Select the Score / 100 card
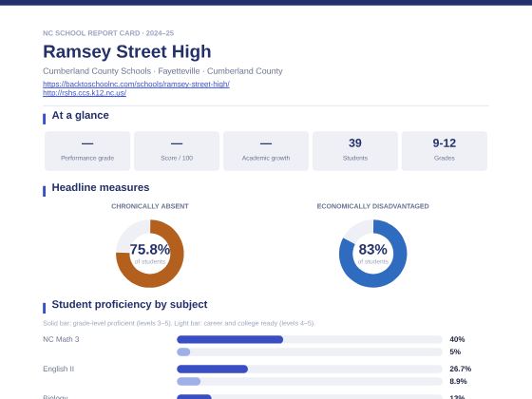The height and width of the screenshot is (399, 532). coord(177,151)
